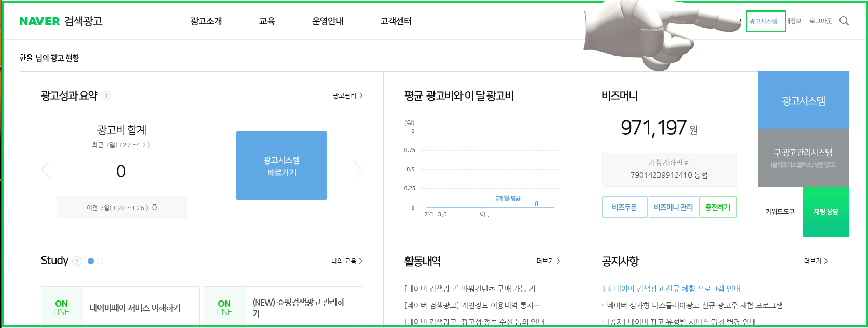This screenshot has height=328, width=868.
Task: Open the 운영안내 menu
Action: tap(328, 21)
